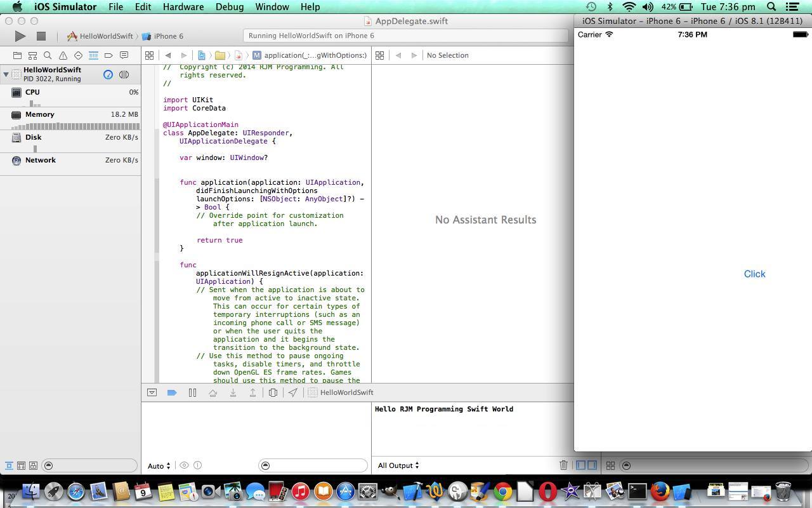
Task: Click the process view options icon in debug navigator
Action: pyautogui.click(x=124, y=74)
